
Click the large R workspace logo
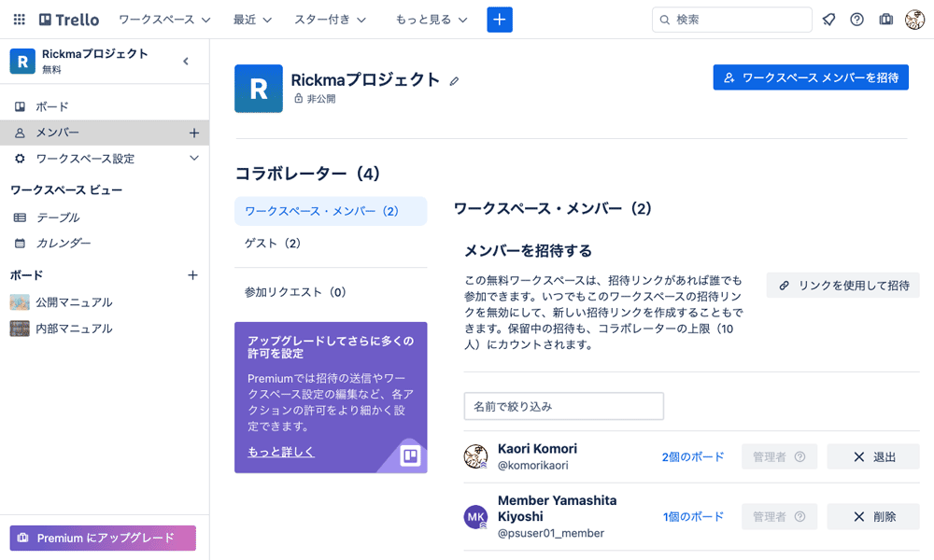259,89
